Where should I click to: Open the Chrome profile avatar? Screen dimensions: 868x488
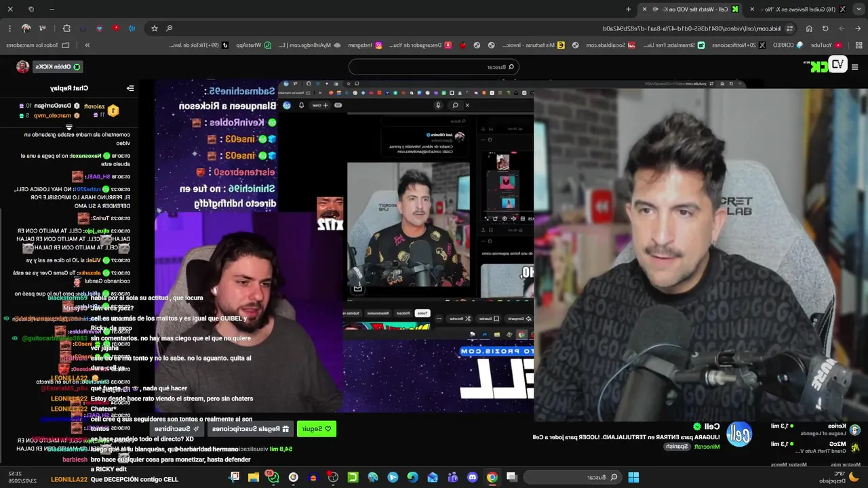pos(26,28)
